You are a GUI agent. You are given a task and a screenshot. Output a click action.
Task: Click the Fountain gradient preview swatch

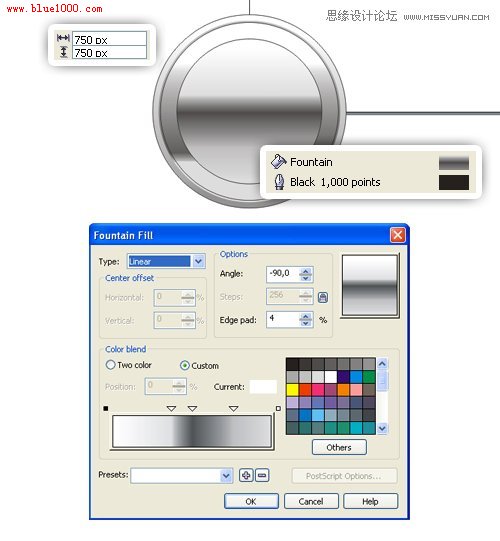coord(454,163)
